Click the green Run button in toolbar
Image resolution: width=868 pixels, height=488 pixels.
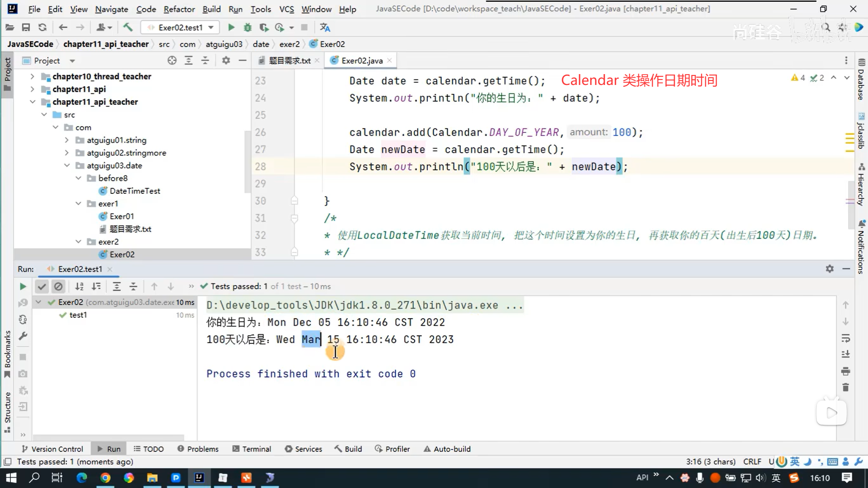tap(231, 28)
